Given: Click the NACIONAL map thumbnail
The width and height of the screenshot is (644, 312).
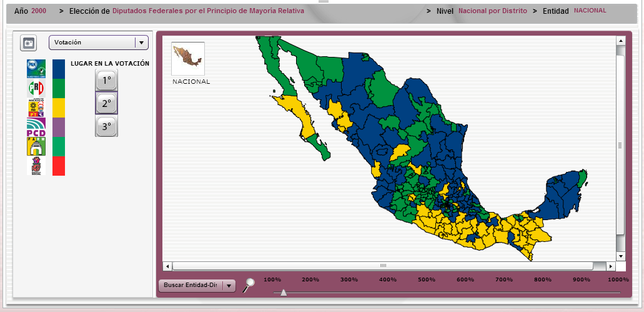Looking at the screenshot, I should [x=188, y=58].
